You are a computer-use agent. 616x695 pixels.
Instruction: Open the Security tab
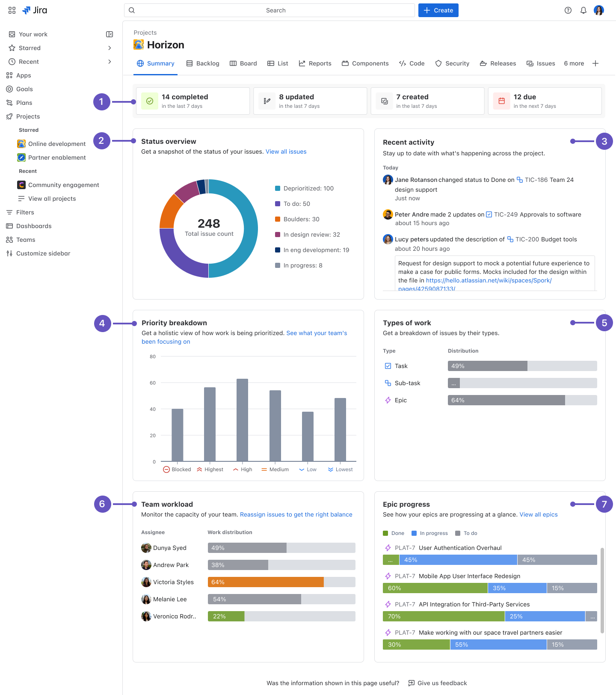pyautogui.click(x=452, y=63)
